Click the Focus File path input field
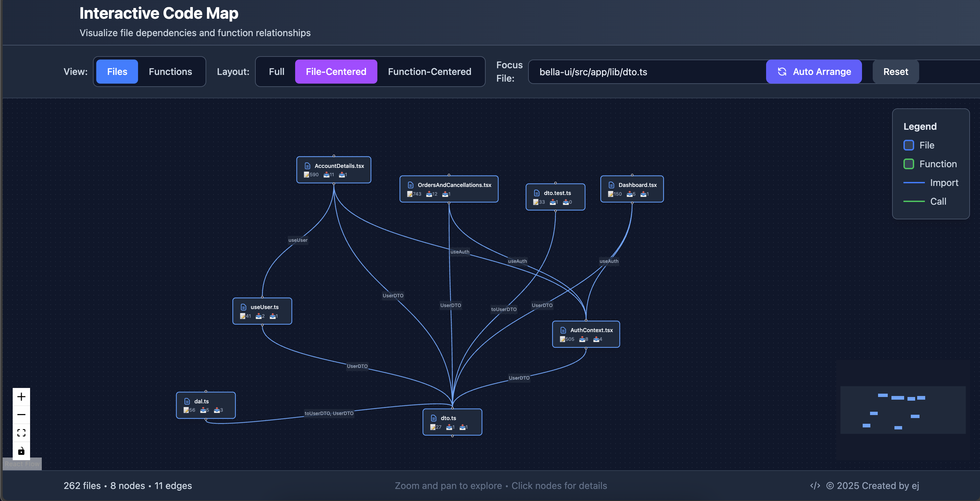This screenshot has height=501, width=980. coord(647,72)
